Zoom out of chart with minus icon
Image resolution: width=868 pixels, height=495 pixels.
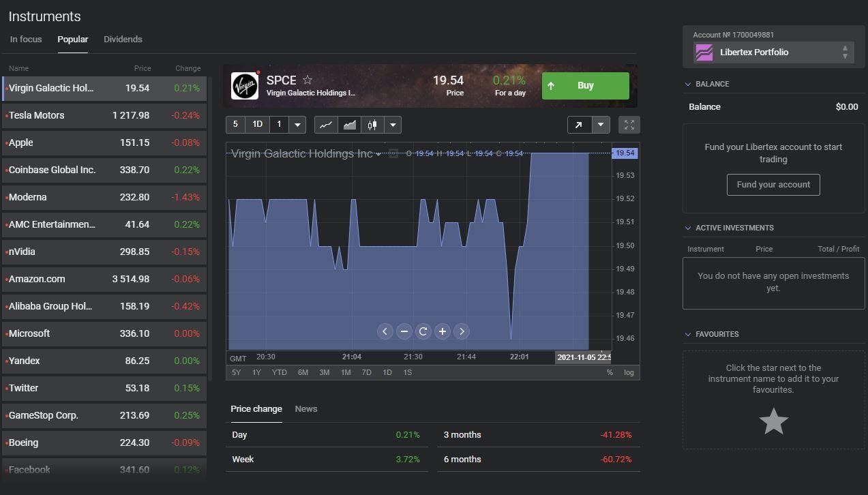click(404, 331)
